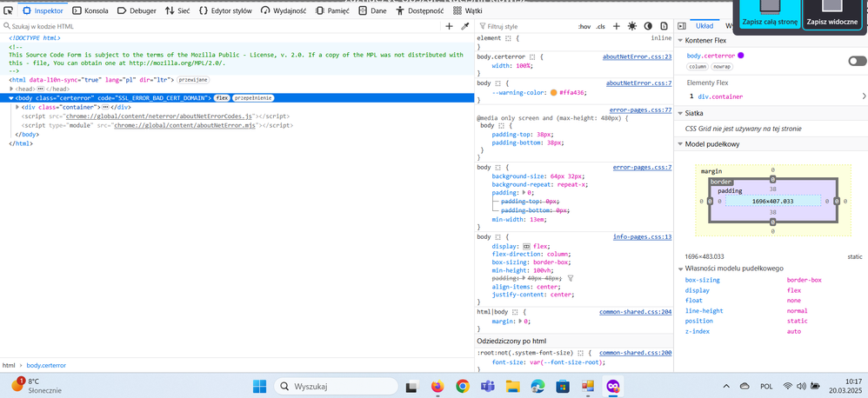The height and width of the screenshot is (398, 868).
Task: Click the przepełnienie badge on body
Action: 253,98
